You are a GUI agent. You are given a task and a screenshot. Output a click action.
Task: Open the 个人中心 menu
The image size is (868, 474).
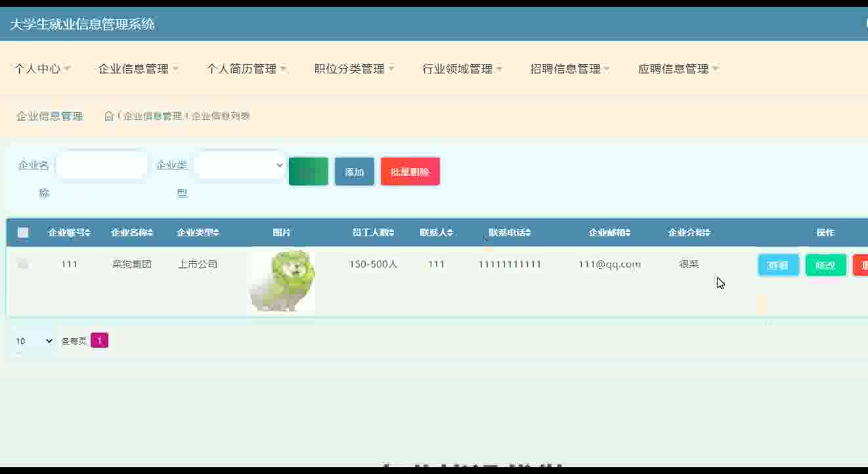42,69
